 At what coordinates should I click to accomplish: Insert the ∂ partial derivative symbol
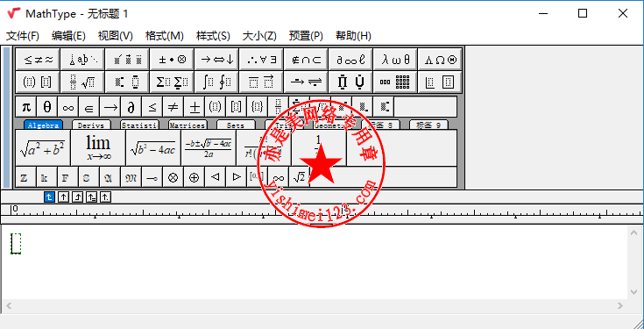tap(131, 107)
